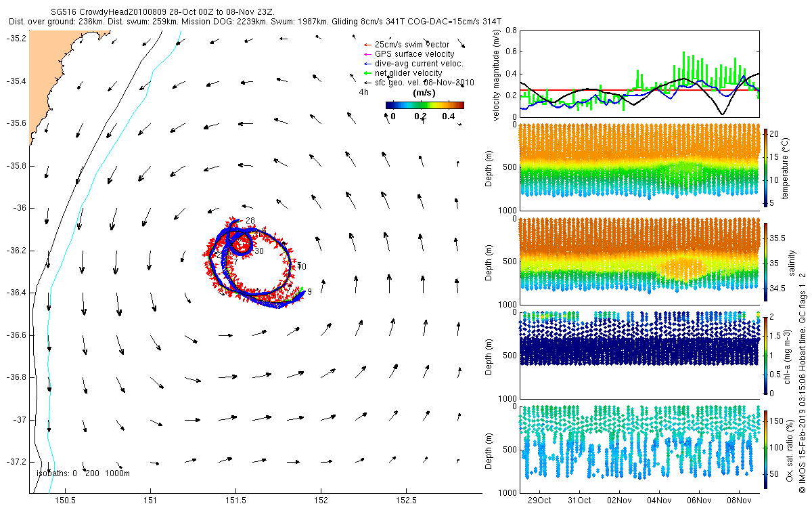Click the '(m/s)' label above the colorbar
812x508 pixels.
tap(424, 93)
